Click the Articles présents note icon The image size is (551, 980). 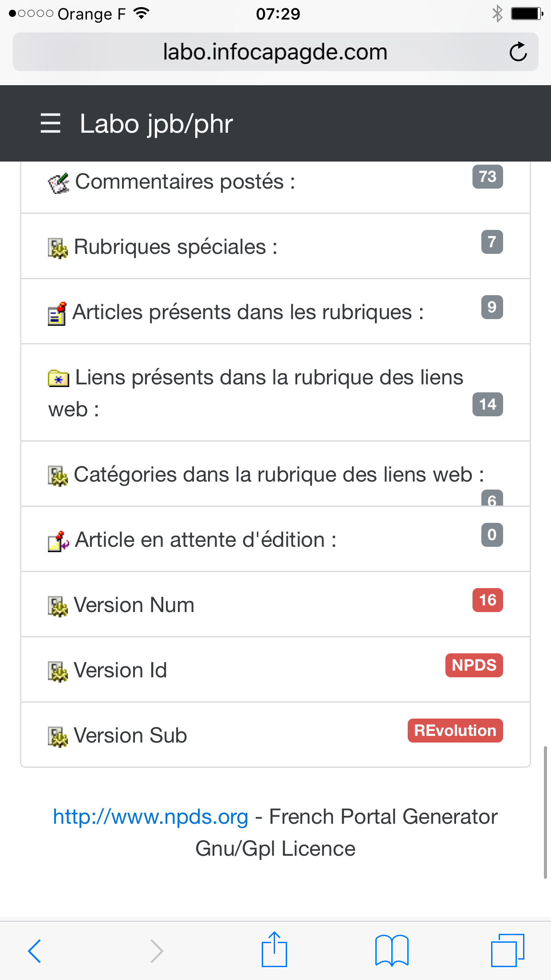[x=57, y=314]
